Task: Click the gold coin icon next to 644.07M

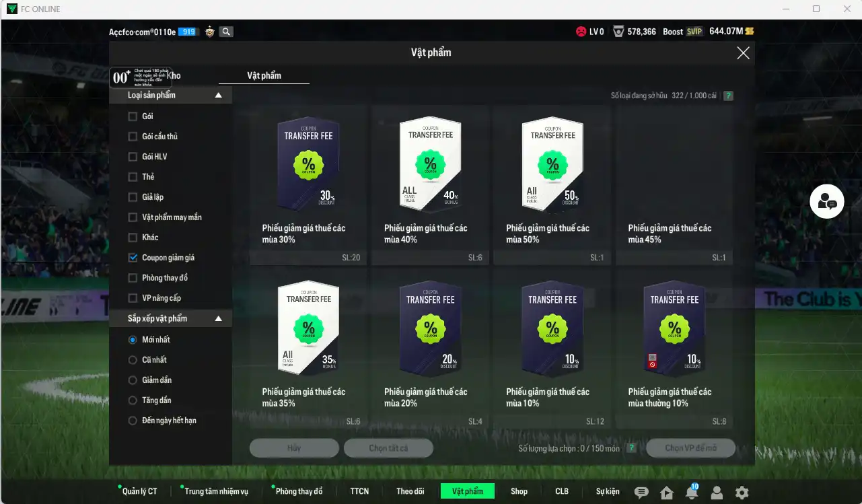Action: [x=750, y=32]
